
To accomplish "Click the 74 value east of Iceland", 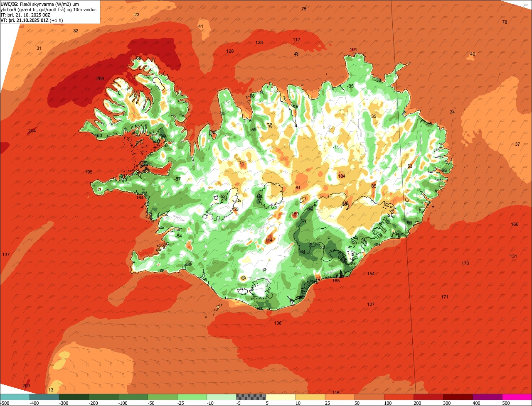I will [453, 112].
